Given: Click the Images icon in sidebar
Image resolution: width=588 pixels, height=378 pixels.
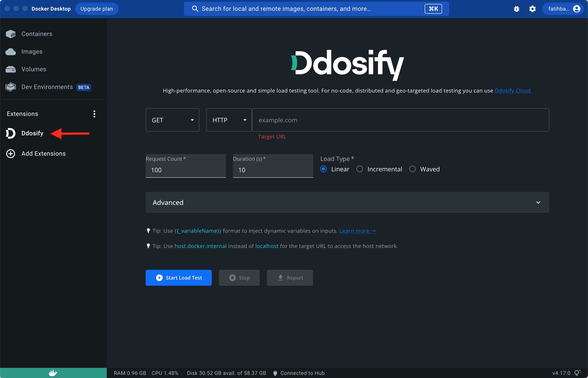Looking at the screenshot, I should [10, 51].
